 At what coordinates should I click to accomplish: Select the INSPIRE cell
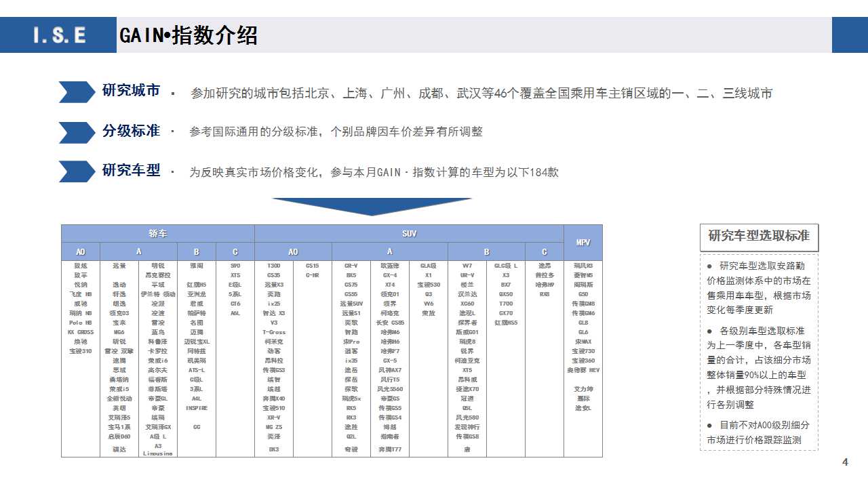click(x=197, y=409)
